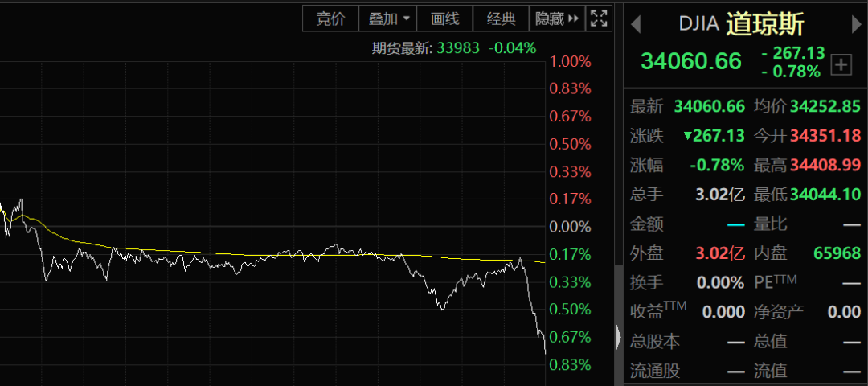Image resolution: width=868 pixels, height=386 pixels.
Task: Click the latest price 34060.66 headline
Action: [691, 61]
